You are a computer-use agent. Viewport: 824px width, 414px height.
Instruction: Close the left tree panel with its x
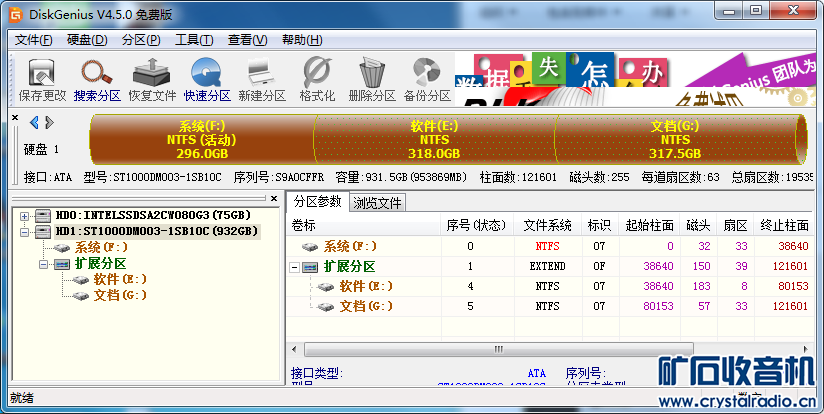[274, 199]
